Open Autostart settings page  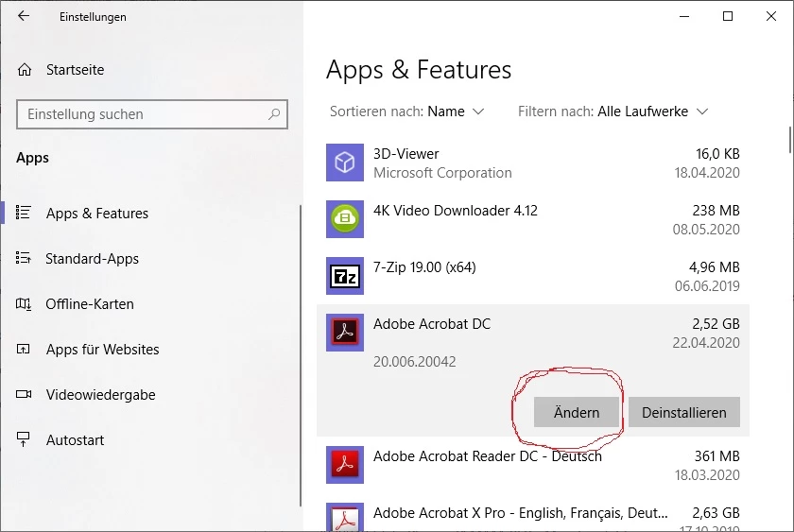pyautogui.click(x=75, y=440)
